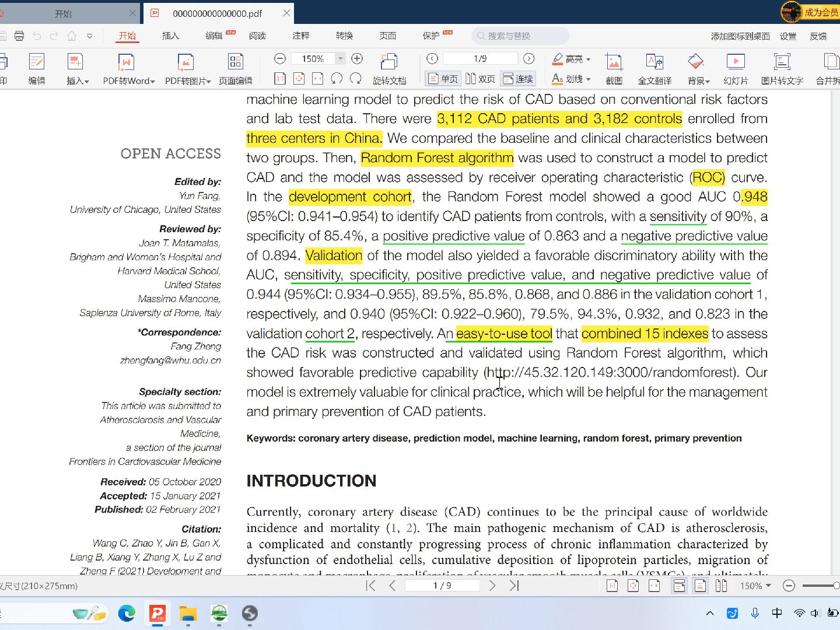The height and width of the screenshot is (630, 840).
Task: Click the 图片转文字 OCR tool
Action: tap(782, 68)
